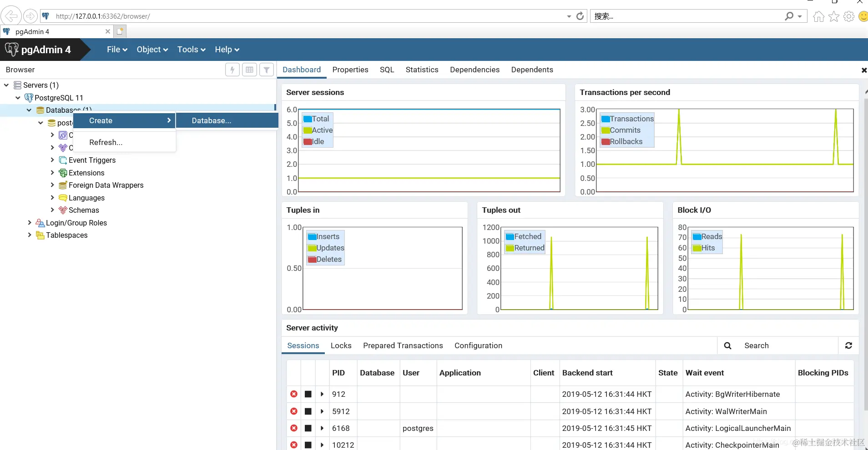Click the Tablespaces folder icon
The width and height of the screenshot is (868, 450).
point(40,235)
